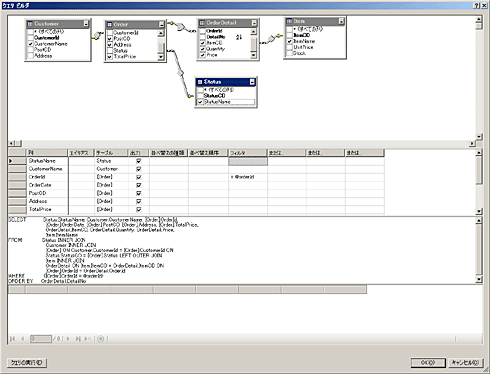This screenshot has width=490, height=374.
Task: Click the Order table window button
Action: 161,25
